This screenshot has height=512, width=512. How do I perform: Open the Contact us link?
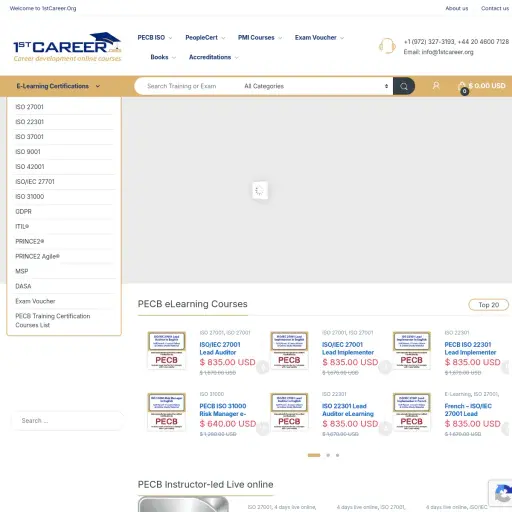(x=495, y=8)
